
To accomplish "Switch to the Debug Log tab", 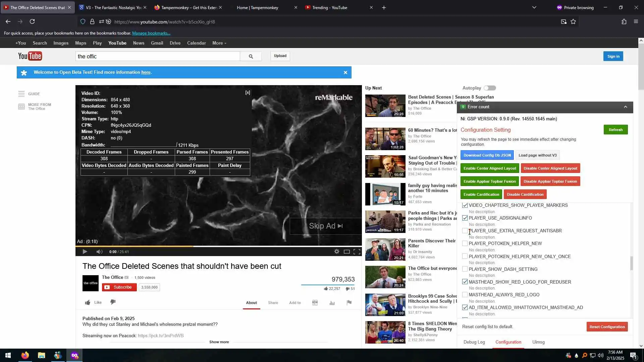I will pos(474,342).
